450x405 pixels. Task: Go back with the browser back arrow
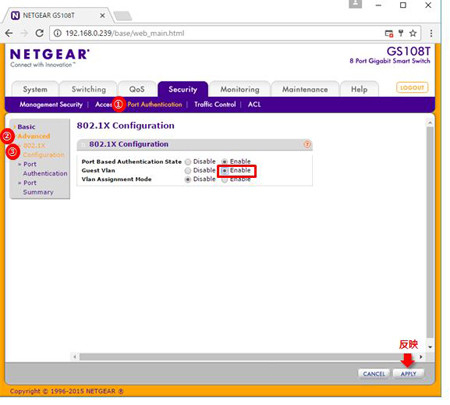(9, 33)
